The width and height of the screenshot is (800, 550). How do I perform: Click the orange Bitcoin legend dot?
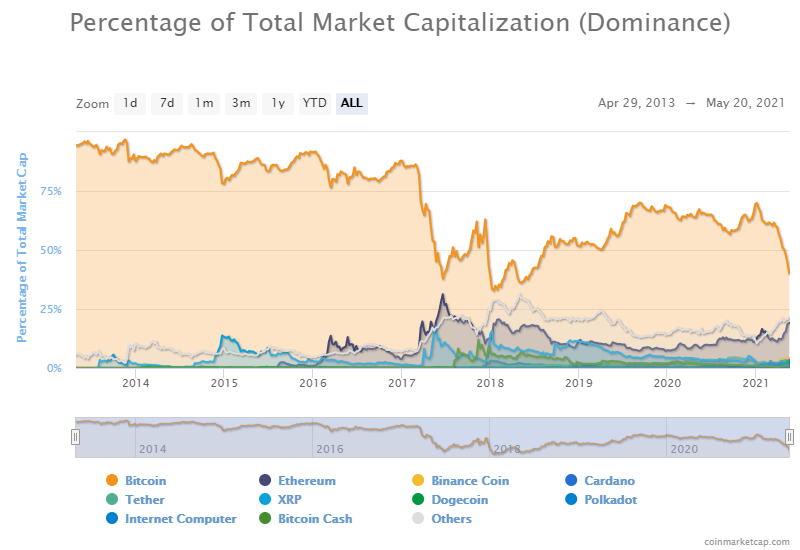tap(112, 481)
